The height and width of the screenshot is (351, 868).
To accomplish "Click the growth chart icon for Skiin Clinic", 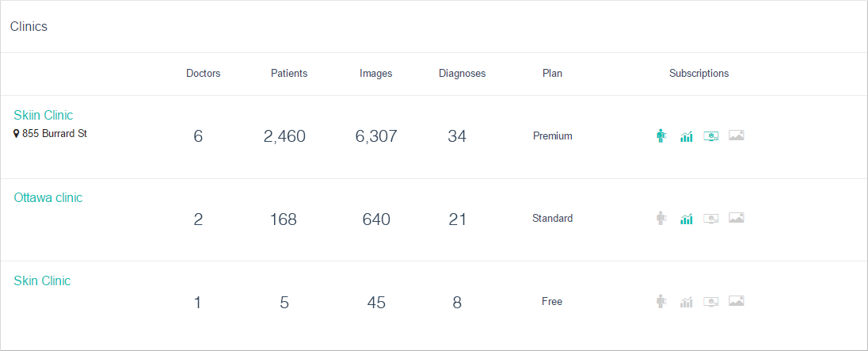I will click(687, 136).
